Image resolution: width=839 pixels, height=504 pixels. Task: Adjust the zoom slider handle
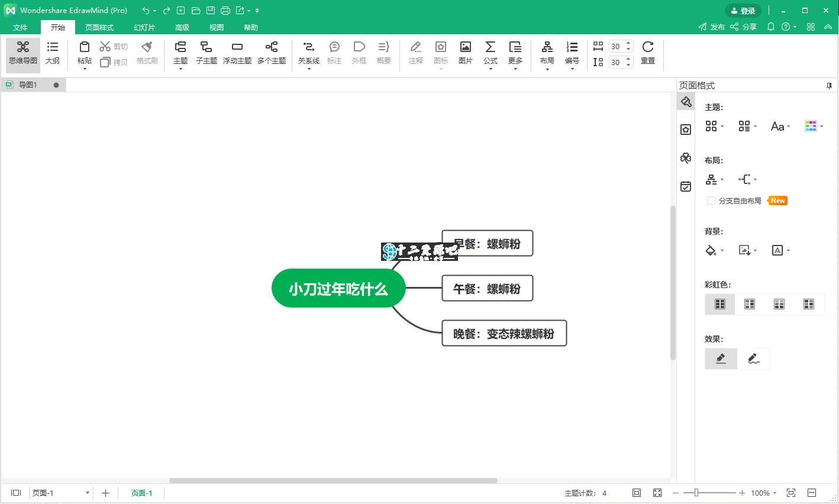coord(696,493)
